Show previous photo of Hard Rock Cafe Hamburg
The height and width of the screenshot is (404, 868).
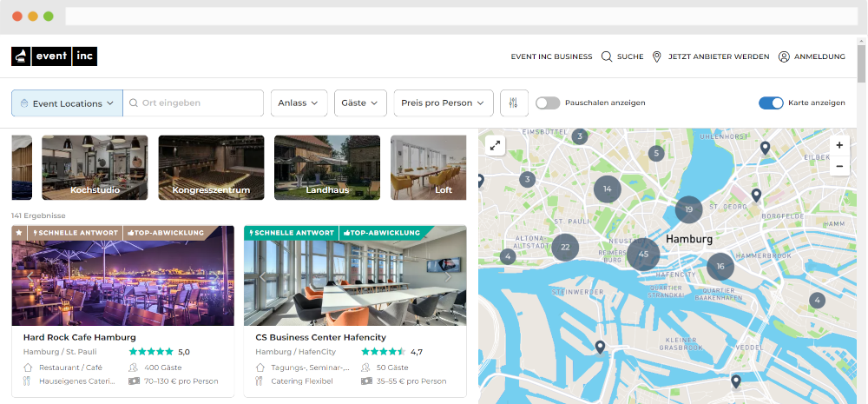30,276
